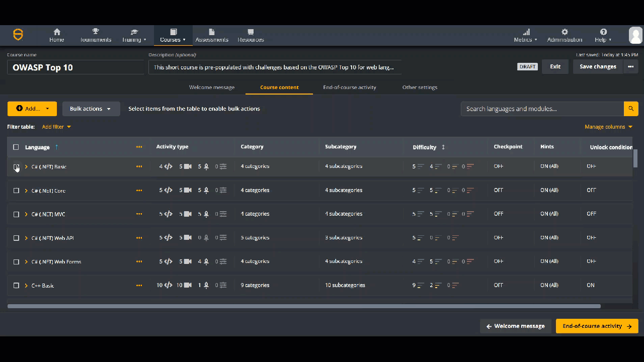The height and width of the screenshot is (362, 644).
Task: Open the Add... dropdown button
Action: point(32,109)
